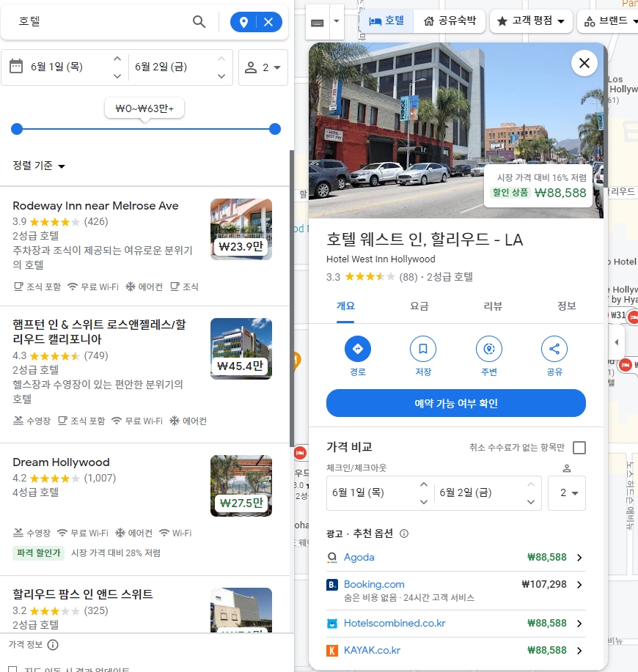Toggle the 공유숙박 filter chip
Image resolution: width=638 pixels, height=672 pixels.
point(450,21)
